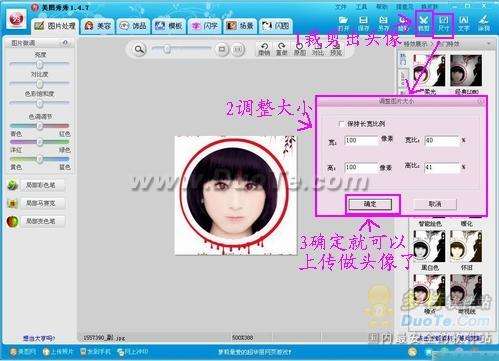Click the 确定 confirm button in dialog
499x361 pixels.
point(370,204)
